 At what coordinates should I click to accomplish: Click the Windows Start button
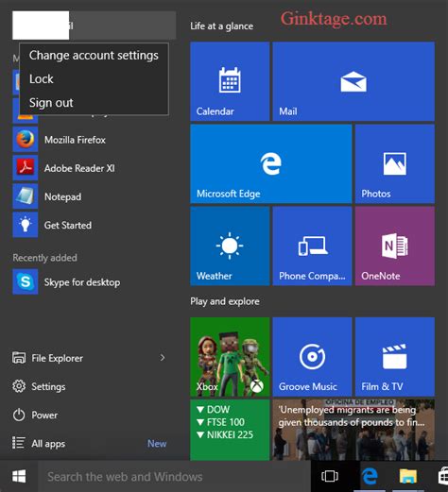point(19,476)
